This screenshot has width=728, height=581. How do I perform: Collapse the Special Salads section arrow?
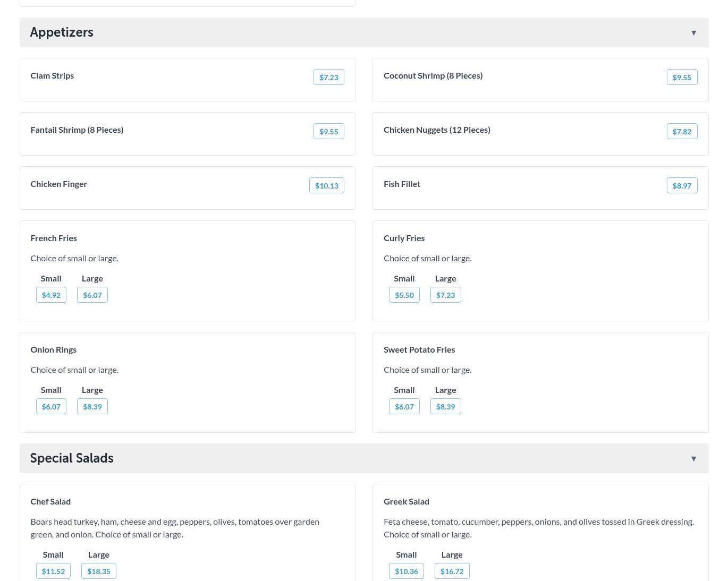point(693,459)
